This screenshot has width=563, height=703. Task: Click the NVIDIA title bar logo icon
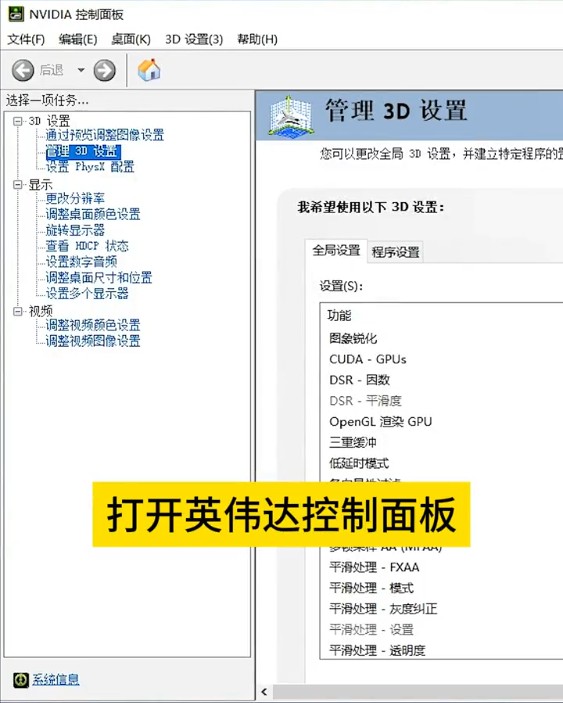[16, 14]
